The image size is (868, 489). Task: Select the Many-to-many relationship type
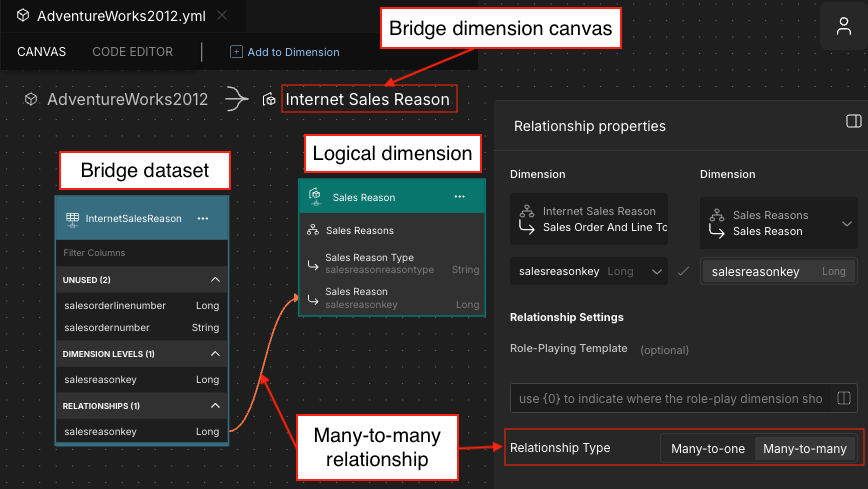coord(805,449)
